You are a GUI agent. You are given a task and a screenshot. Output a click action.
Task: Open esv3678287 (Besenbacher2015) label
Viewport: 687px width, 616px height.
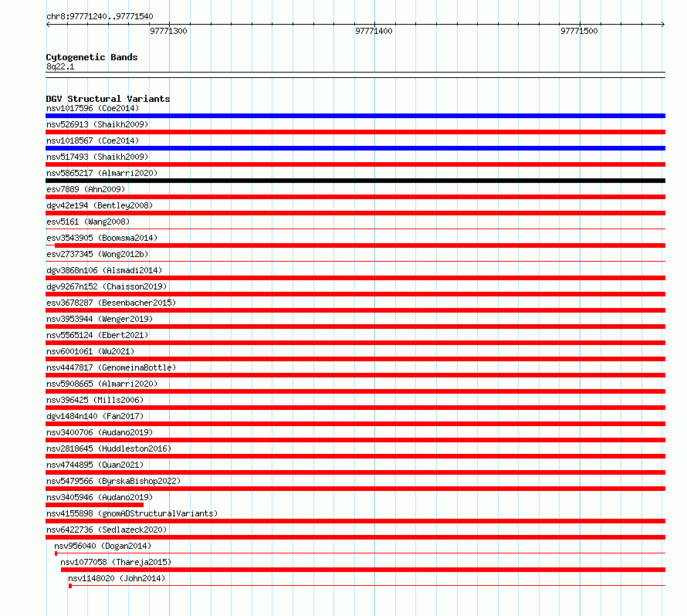[111, 303]
